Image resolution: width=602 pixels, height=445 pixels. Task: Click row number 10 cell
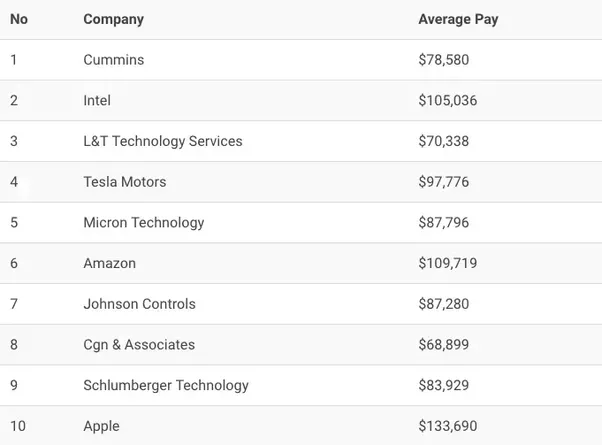[18, 426]
